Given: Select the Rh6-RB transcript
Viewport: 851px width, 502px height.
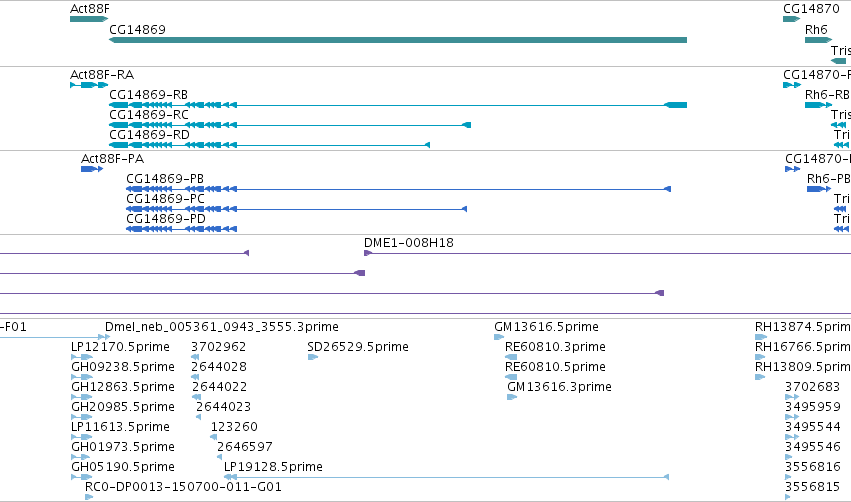Looking at the screenshot, I should click(827, 94).
